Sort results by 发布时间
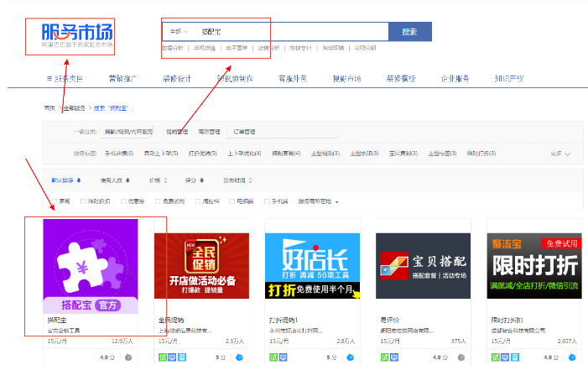Viewport: 588px width, 365px height. click(x=237, y=180)
